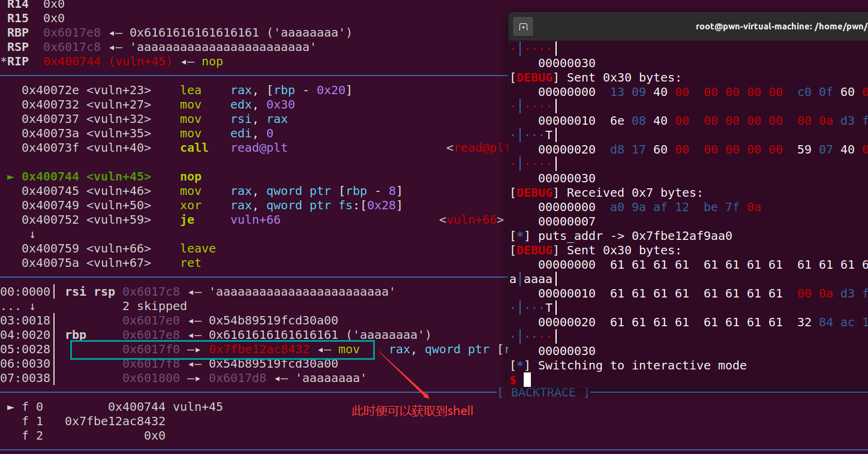Click the 00000007 offset line in terminal

click(567, 221)
